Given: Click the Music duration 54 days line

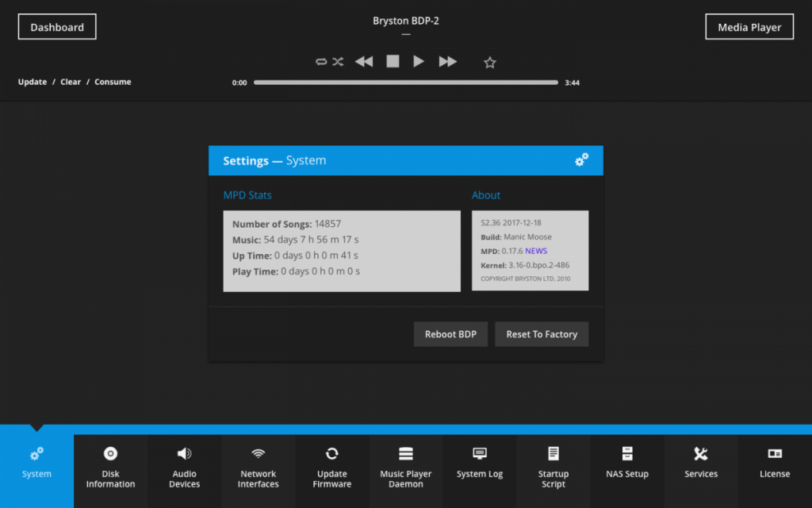Looking at the screenshot, I should click(x=295, y=240).
